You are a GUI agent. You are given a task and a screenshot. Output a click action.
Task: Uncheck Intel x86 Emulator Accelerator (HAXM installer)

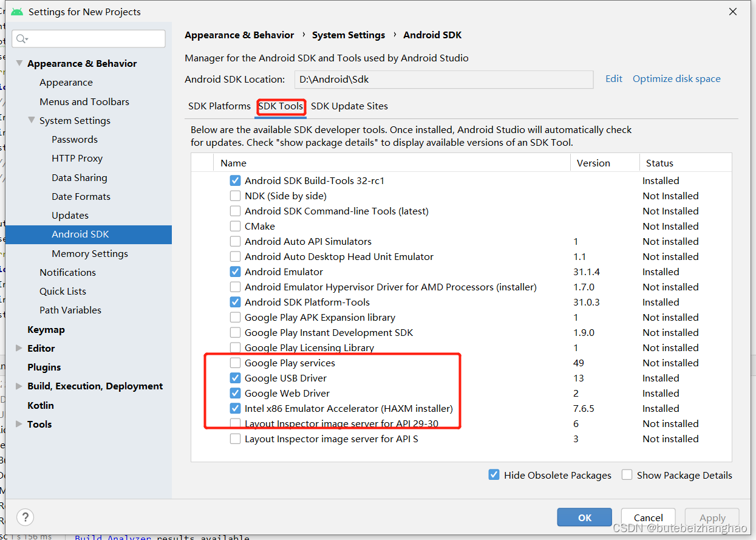[235, 408]
